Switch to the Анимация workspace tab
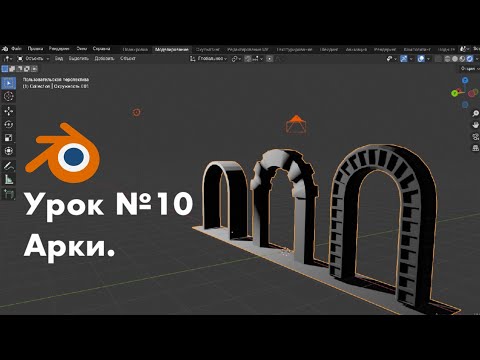This screenshot has height=360, width=480. tap(356, 49)
